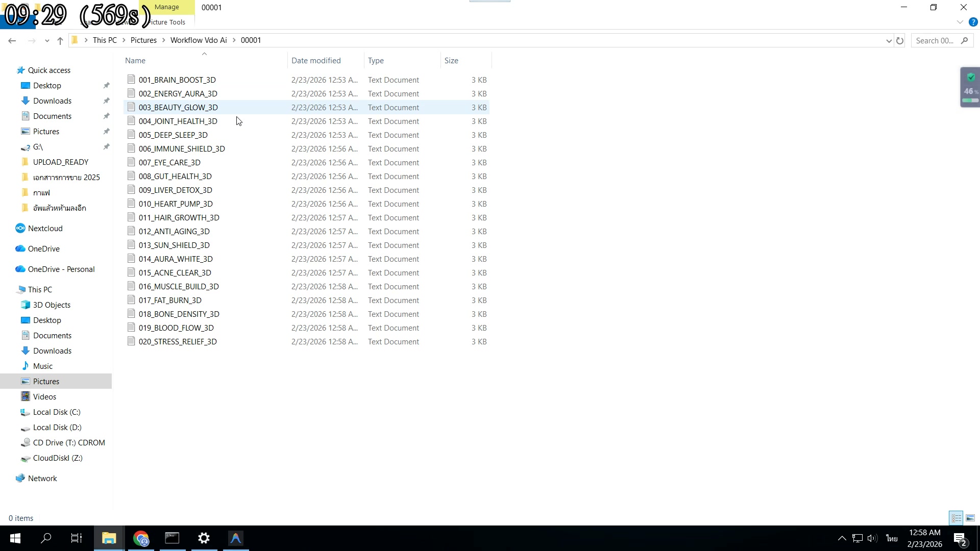Open the address bar history dropdown

point(889,41)
